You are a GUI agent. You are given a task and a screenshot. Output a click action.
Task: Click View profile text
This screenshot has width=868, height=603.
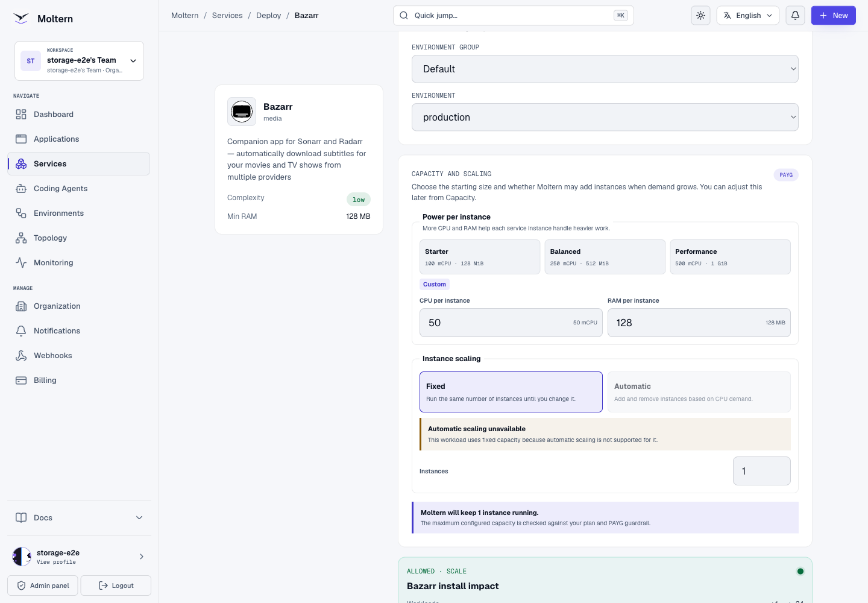pos(56,562)
